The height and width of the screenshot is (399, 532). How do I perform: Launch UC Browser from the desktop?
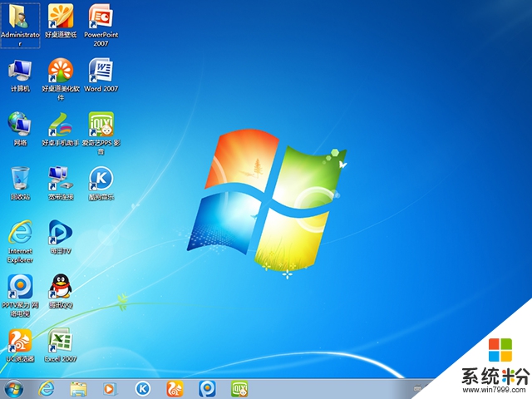pos(20,340)
